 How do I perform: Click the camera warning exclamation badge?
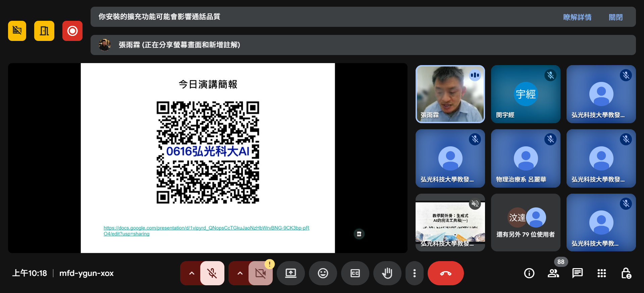tap(270, 264)
